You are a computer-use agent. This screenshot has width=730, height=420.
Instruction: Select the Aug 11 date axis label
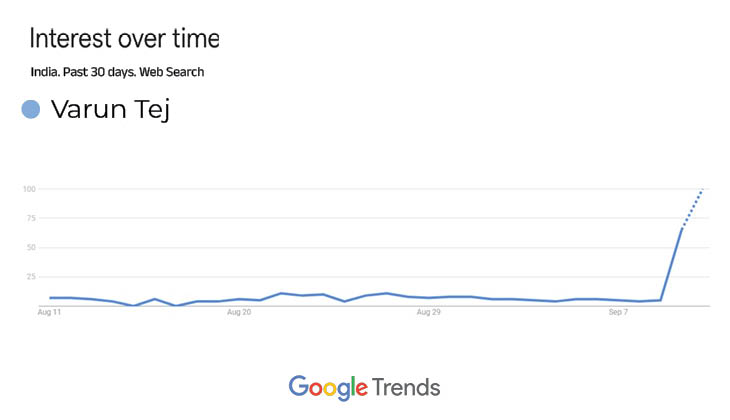click(x=49, y=312)
